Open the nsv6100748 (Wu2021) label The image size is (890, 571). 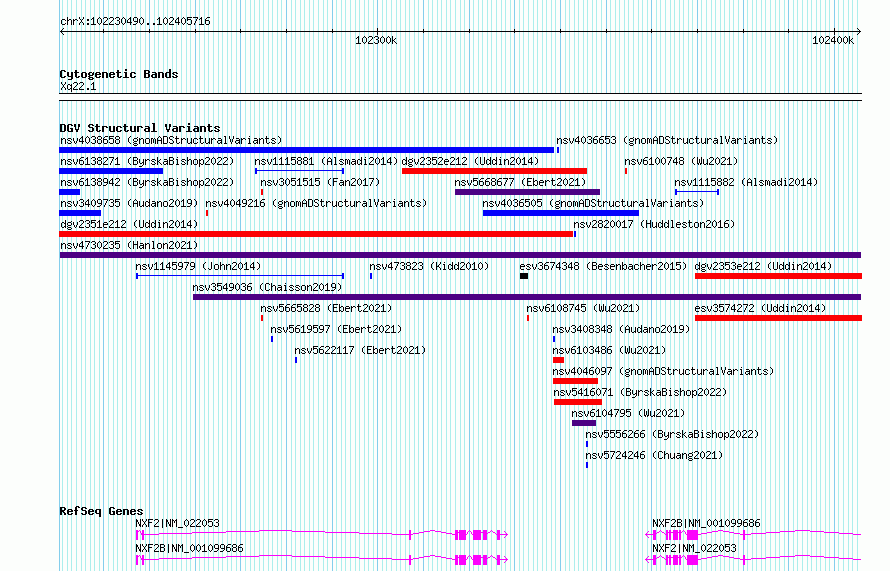click(x=681, y=161)
